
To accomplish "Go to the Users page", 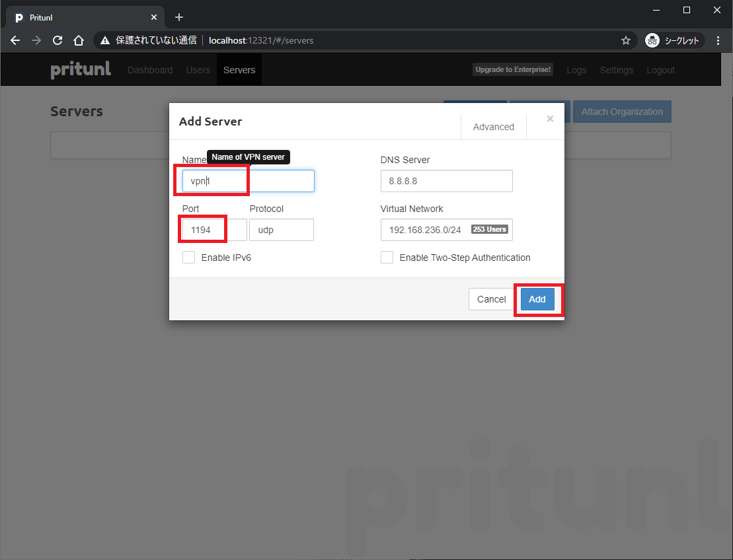I will tap(198, 70).
